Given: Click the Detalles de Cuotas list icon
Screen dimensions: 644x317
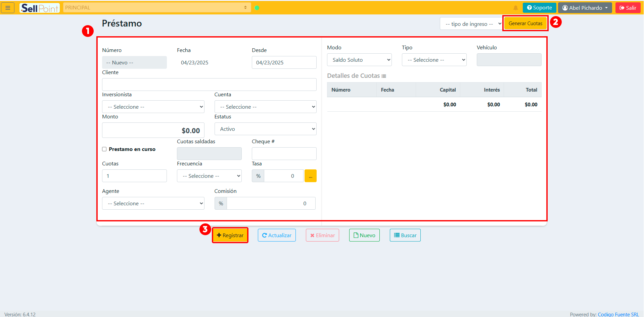Looking at the screenshot, I should pyautogui.click(x=384, y=76).
